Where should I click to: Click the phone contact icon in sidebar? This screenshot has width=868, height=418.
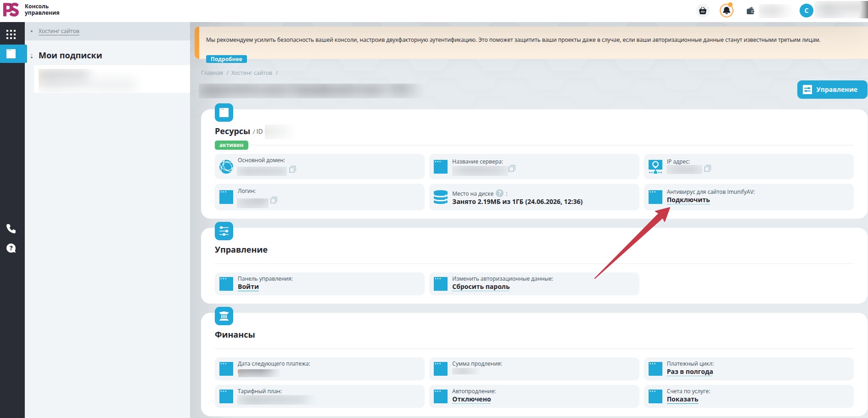(x=11, y=229)
